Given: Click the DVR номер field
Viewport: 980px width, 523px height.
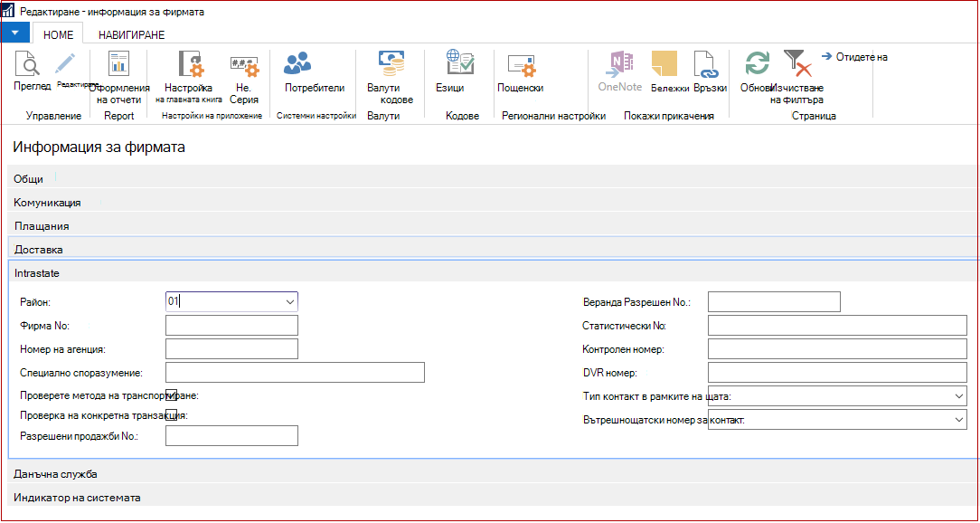Looking at the screenshot, I should pos(837,372).
